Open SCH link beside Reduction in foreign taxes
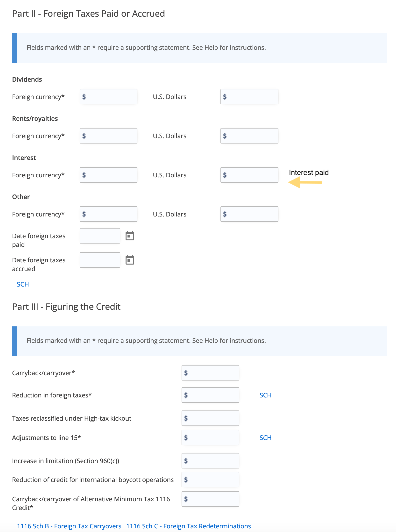Viewport: 396px width, 532px height. click(x=265, y=395)
